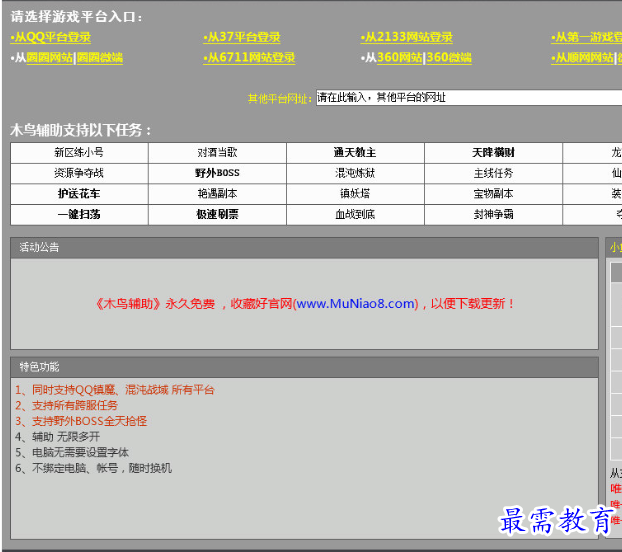Open the 从6711网站登录 link
The height and width of the screenshot is (552, 622).
(249, 58)
